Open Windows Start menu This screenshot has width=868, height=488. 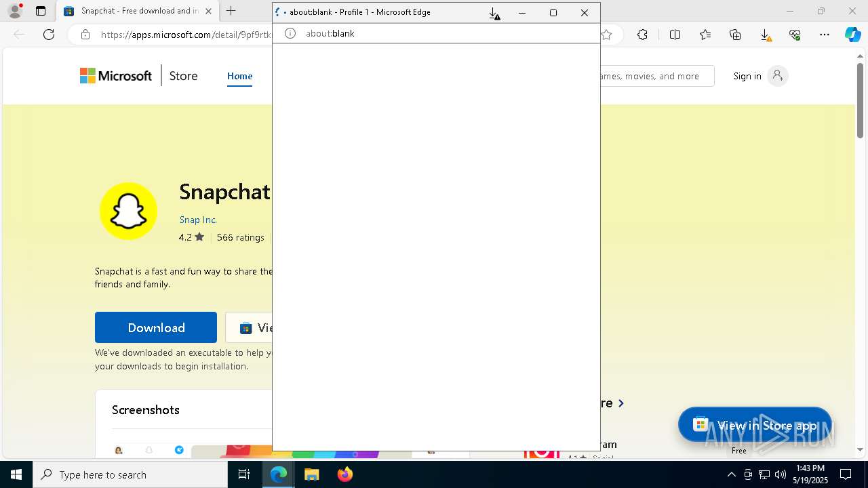coord(16,474)
